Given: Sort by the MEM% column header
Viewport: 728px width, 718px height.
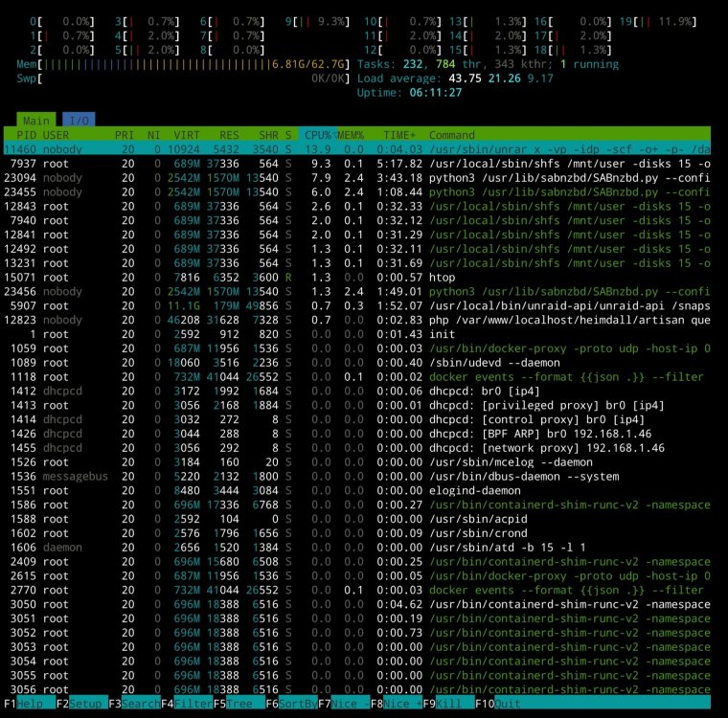Looking at the screenshot, I should pyautogui.click(x=351, y=135).
